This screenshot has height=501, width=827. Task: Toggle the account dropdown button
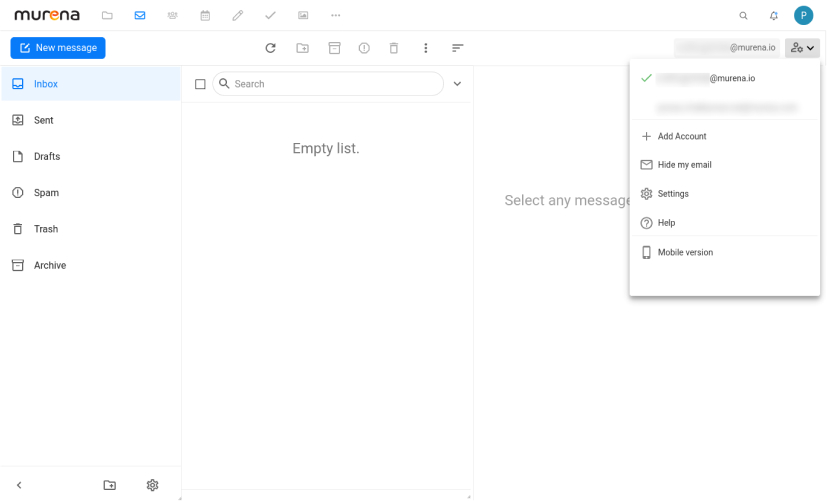[802, 47]
